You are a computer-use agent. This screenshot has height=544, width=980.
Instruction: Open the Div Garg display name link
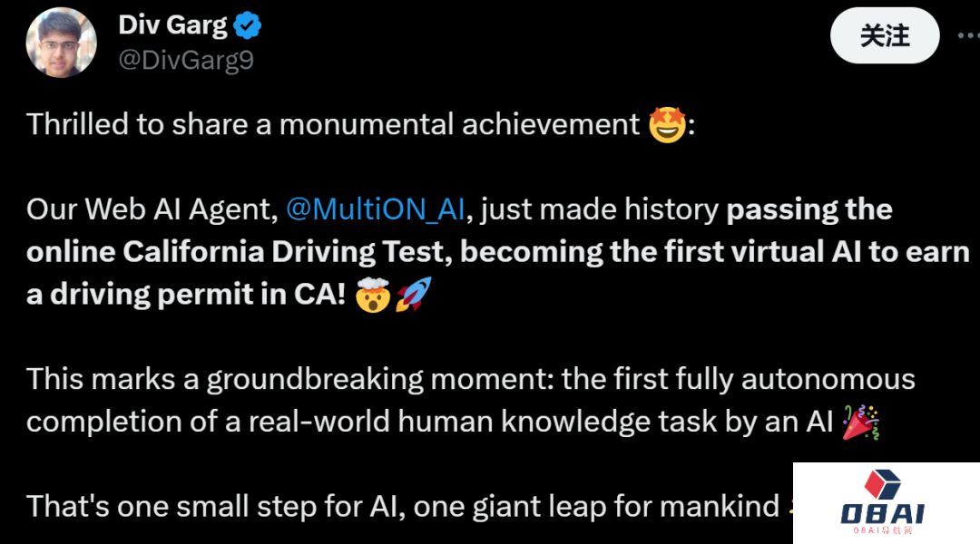click(x=172, y=25)
